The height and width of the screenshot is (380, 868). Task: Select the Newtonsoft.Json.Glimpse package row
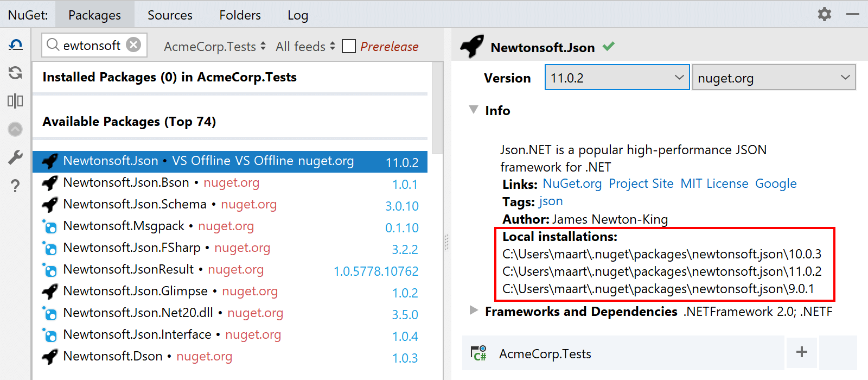pyautogui.click(x=230, y=292)
